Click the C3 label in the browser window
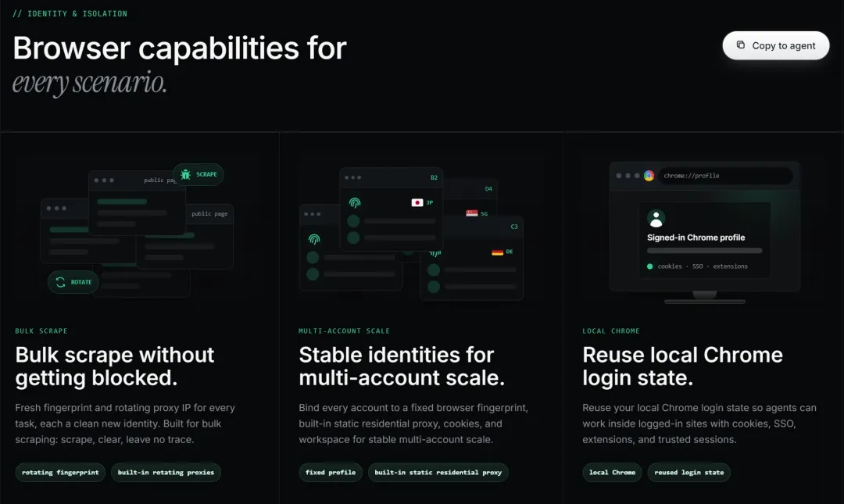Viewport: 844px width, 504px height. [514, 227]
